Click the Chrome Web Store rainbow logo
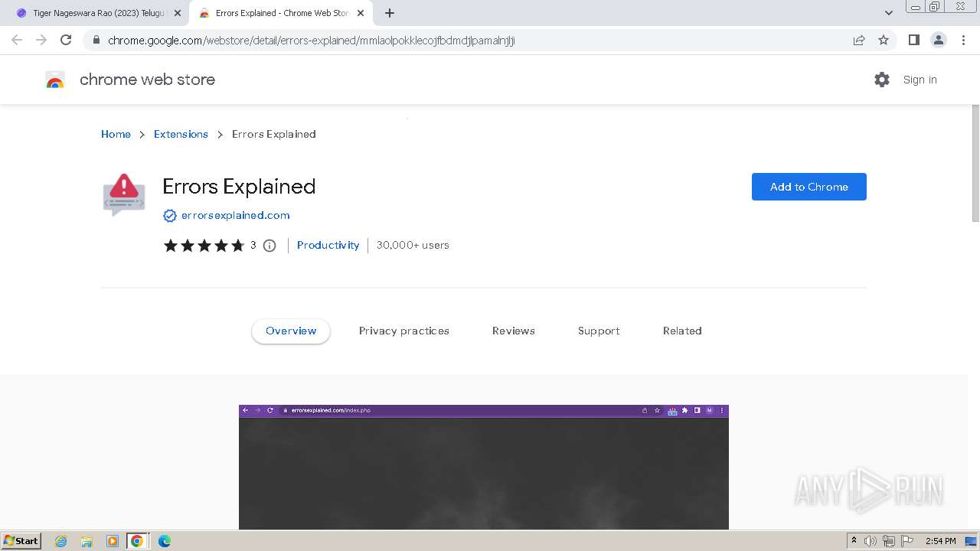Screen dimensions: 980x551 coord(55,80)
